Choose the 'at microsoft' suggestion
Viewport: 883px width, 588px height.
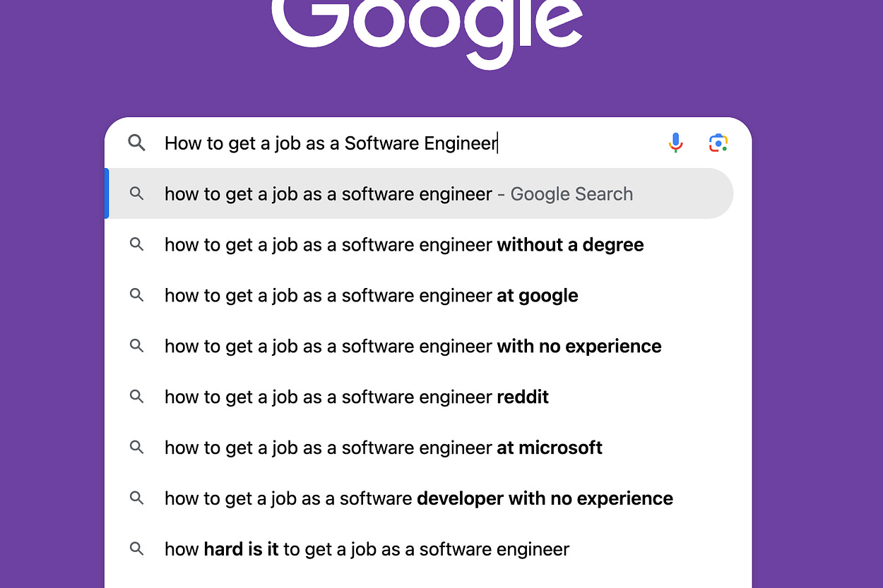coord(383,447)
